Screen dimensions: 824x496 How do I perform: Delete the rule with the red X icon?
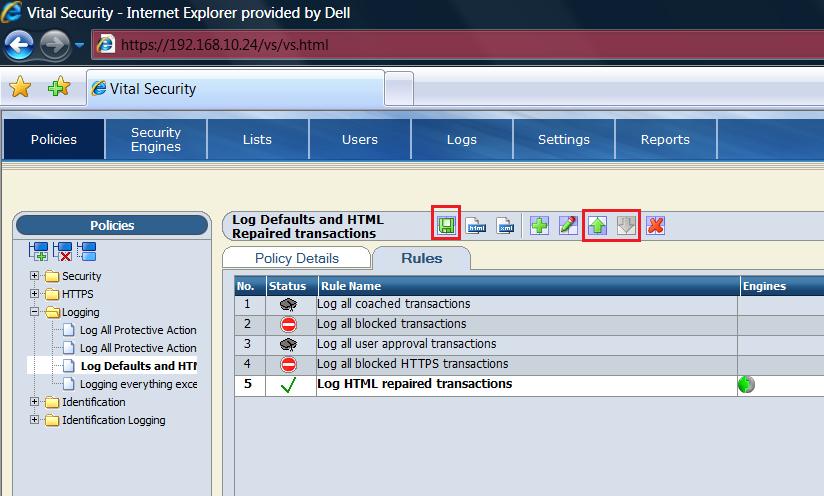(655, 225)
